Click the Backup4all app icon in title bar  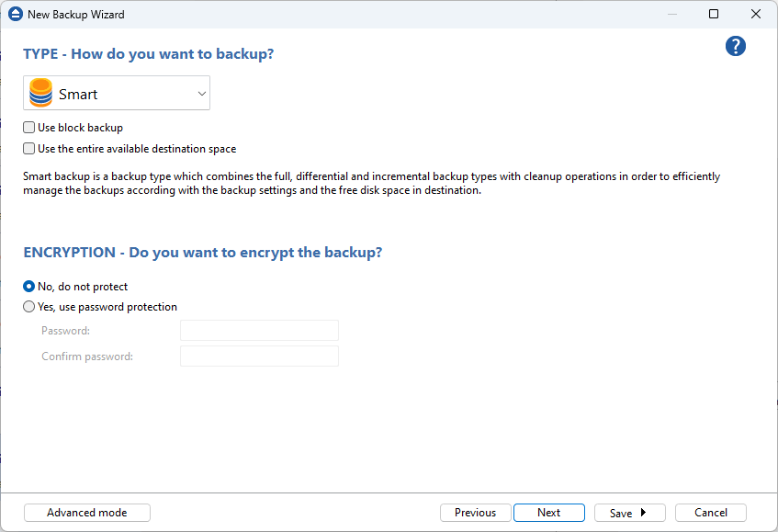pos(15,15)
